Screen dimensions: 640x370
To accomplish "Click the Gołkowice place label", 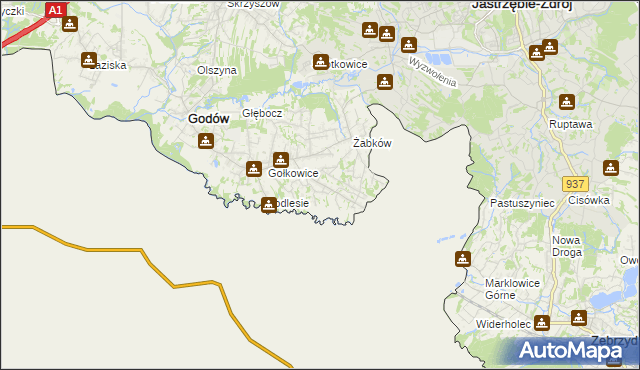I will coord(293,173).
